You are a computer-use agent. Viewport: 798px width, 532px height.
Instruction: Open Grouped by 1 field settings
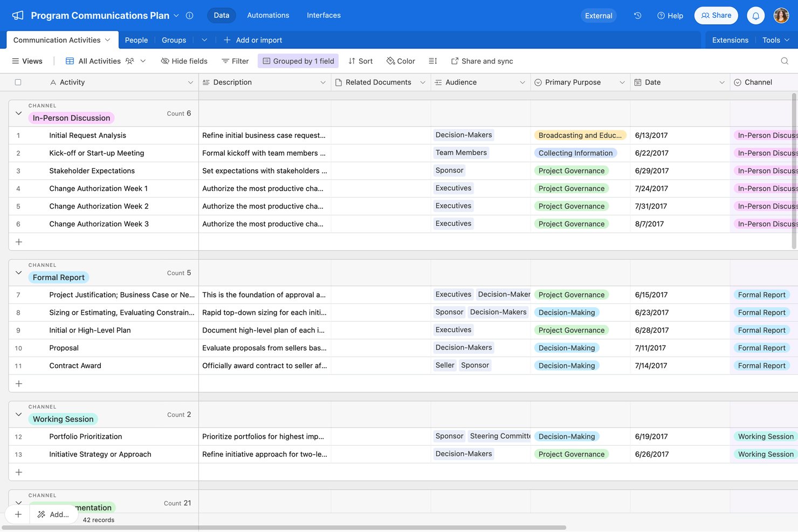click(298, 61)
